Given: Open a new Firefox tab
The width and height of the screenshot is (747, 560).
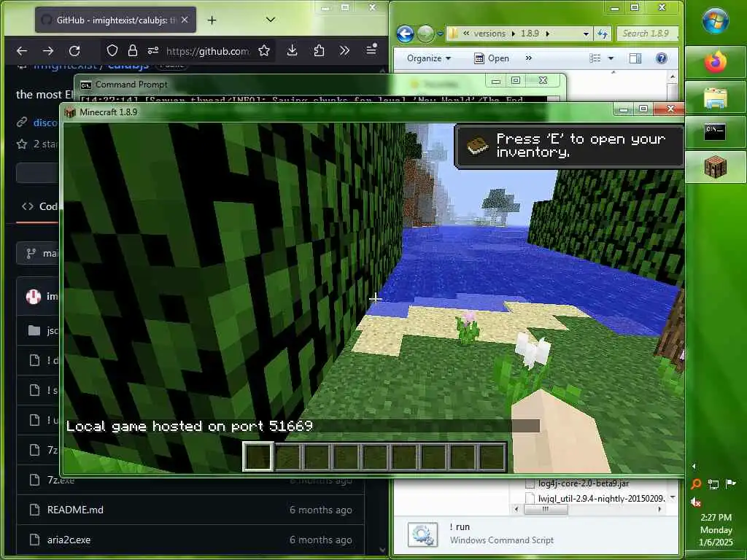Looking at the screenshot, I should (x=212, y=20).
